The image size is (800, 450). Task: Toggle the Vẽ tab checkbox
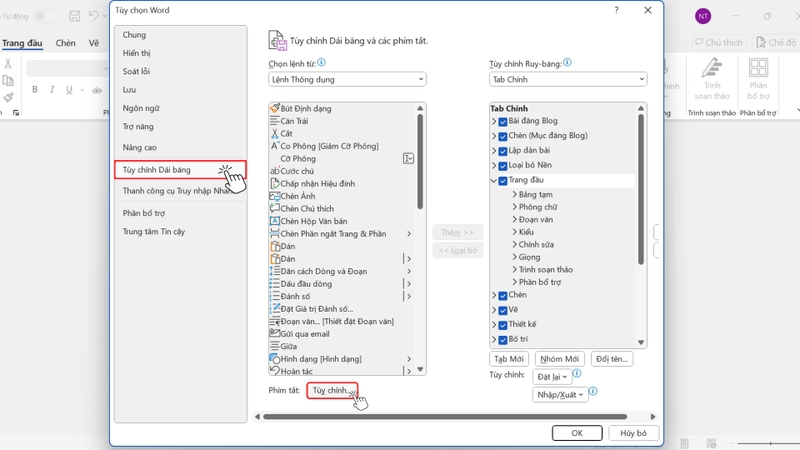click(503, 310)
